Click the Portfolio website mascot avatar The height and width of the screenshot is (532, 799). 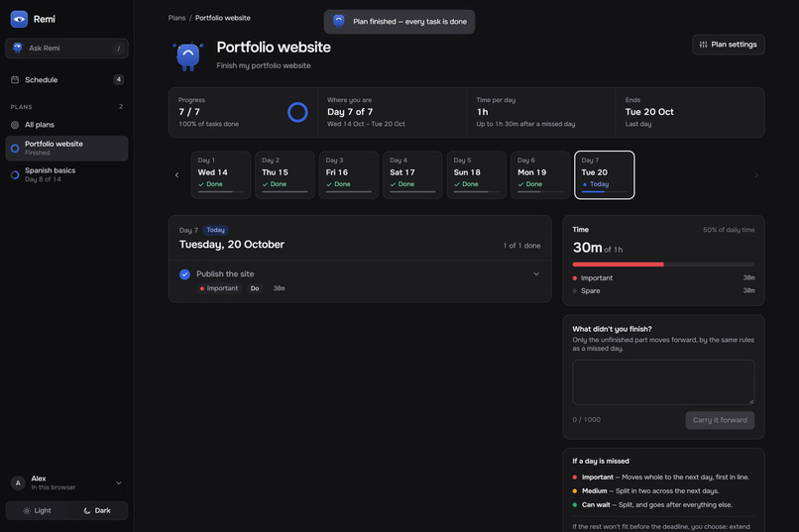coord(188,56)
